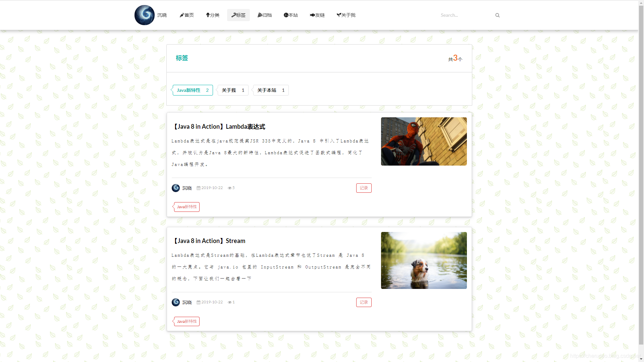Click the 记录 button on Lambda article
This screenshot has width=644, height=362.
pos(364,188)
